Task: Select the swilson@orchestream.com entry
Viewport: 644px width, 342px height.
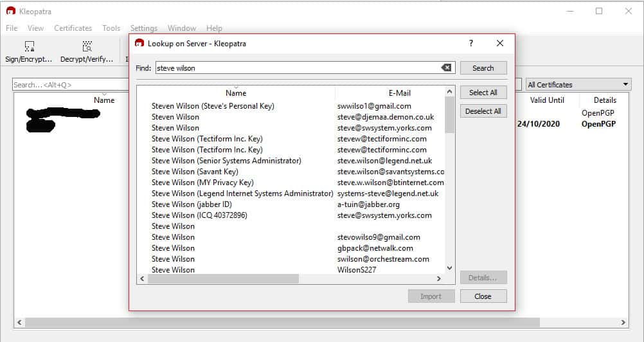Action: tap(383, 259)
